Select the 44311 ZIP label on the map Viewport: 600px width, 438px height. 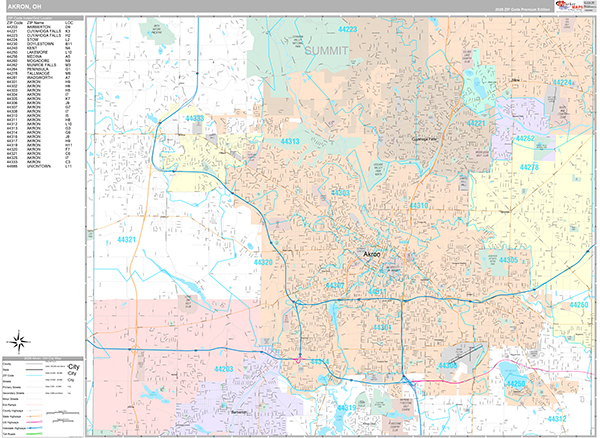point(377,292)
